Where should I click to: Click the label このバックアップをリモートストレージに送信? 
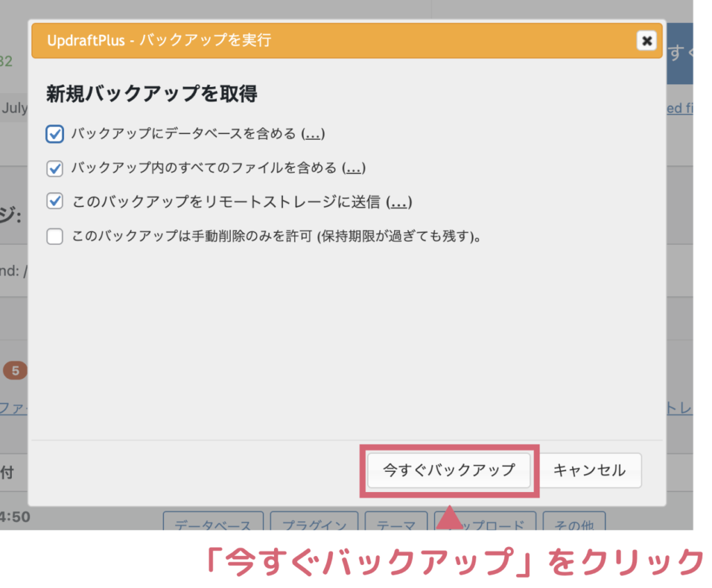click(x=226, y=202)
